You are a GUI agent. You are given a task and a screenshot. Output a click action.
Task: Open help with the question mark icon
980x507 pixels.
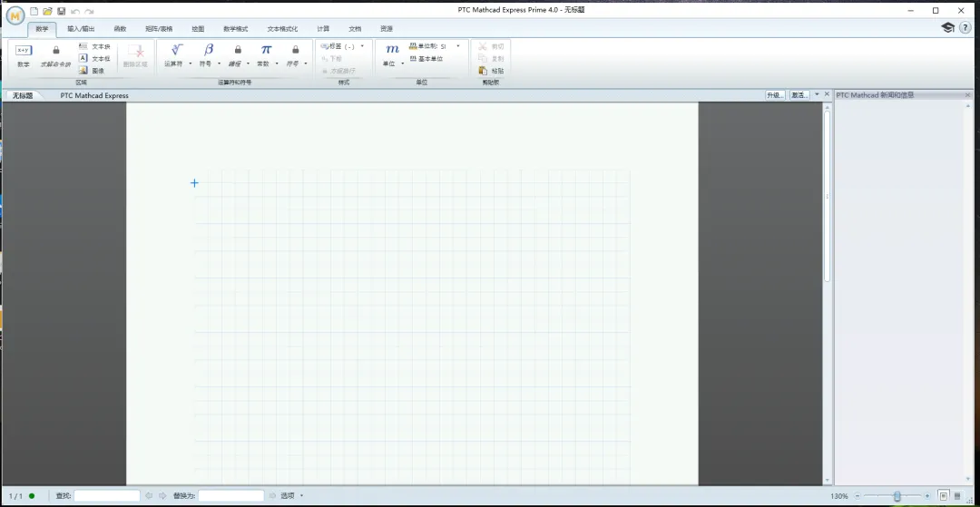coord(965,27)
